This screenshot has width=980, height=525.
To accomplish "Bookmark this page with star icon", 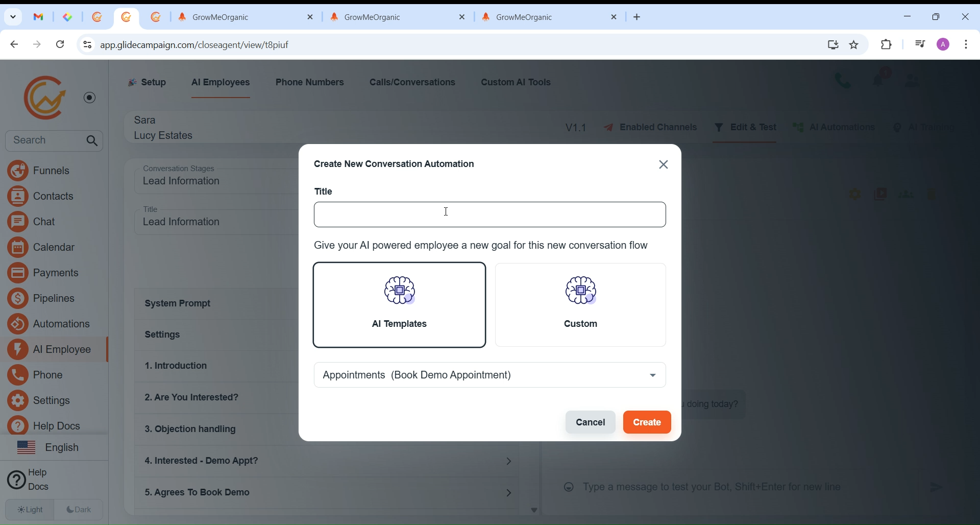I will click(x=854, y=45).
